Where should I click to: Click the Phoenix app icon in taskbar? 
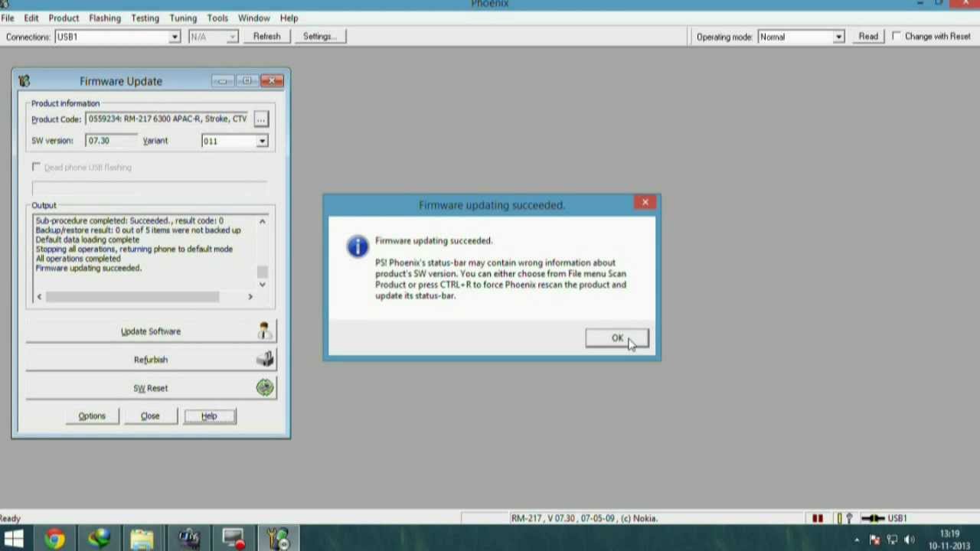point(279,539)
